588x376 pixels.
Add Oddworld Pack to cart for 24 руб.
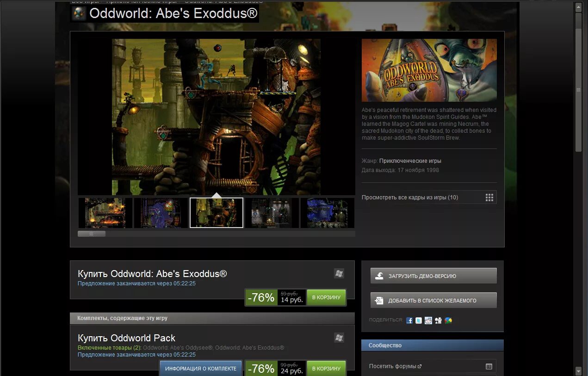tap(326, 369)
